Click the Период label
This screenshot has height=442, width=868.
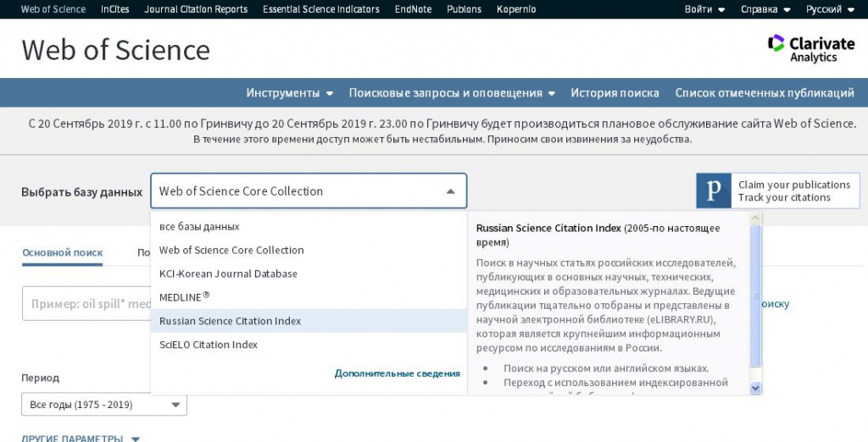coord(40,378)
